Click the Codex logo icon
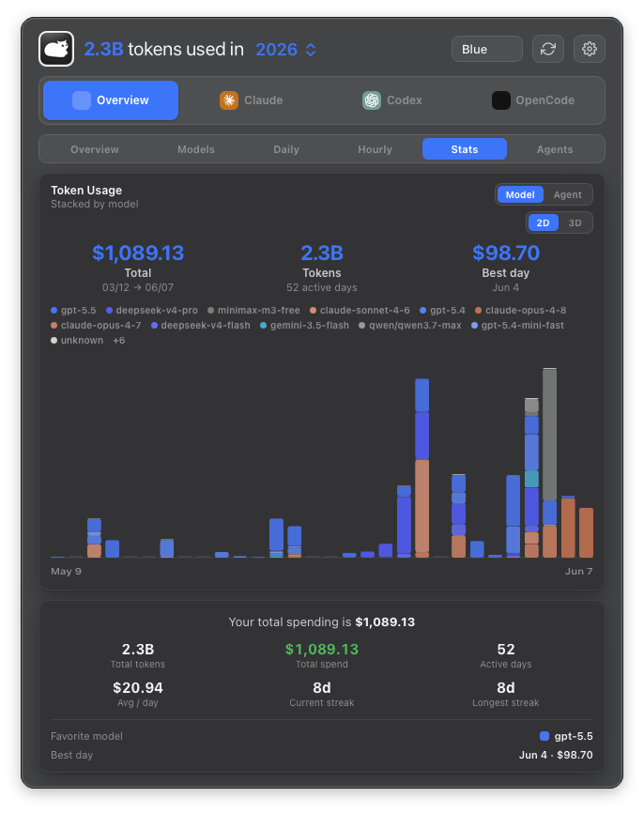The width and height of the screenshot is (644, 813). click(371, 100)
